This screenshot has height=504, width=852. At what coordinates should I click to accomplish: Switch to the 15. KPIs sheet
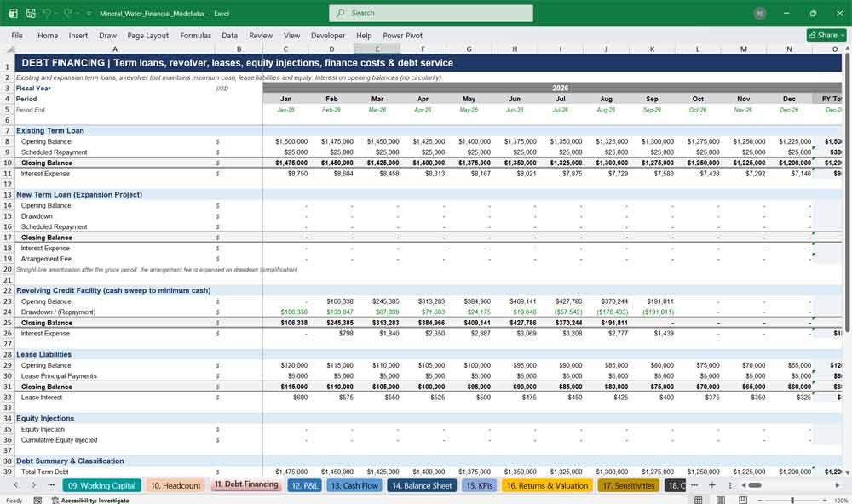click(479, 485)
